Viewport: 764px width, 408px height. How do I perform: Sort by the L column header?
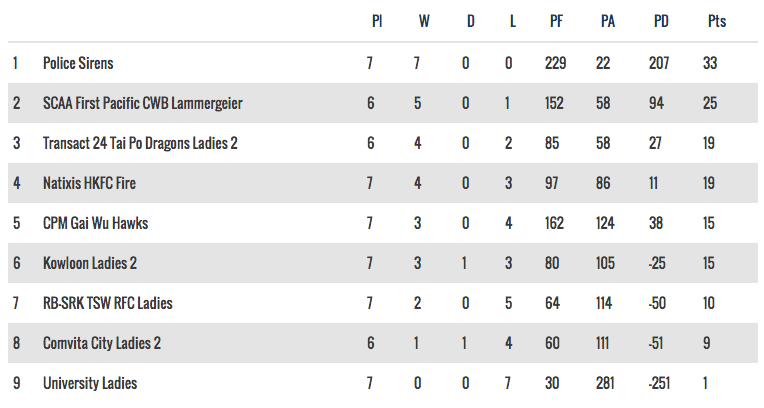pyautogui.click(x=513, y=21)
